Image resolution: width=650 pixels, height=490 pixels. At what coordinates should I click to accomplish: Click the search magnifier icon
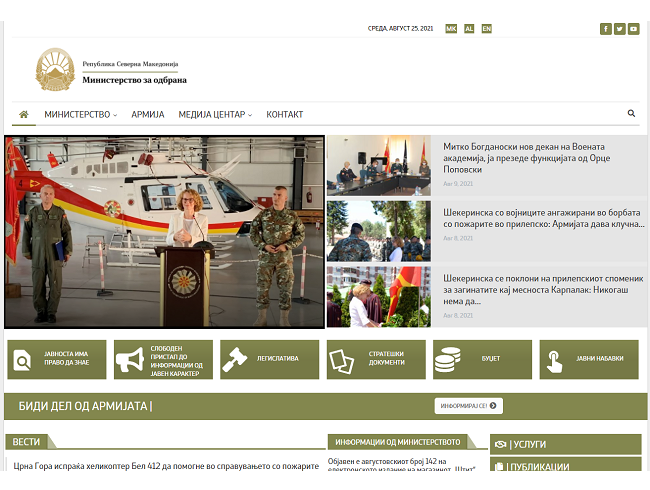coord(631,114)
